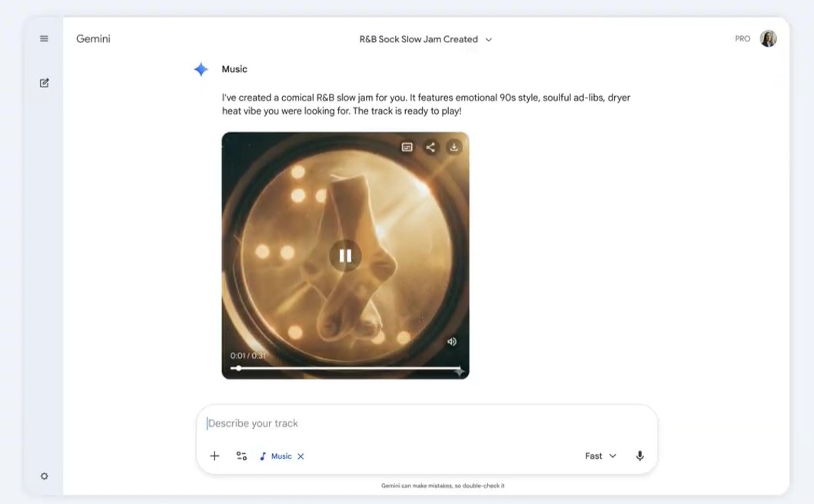
Task: Download the R&B slow jam track
Action: pyautogui.click(x=454, y=146)
